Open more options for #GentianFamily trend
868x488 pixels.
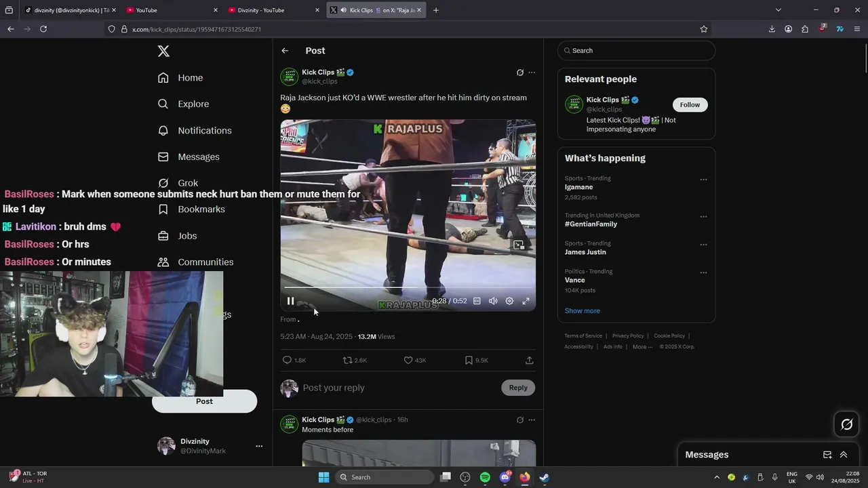tap(703, 217)
